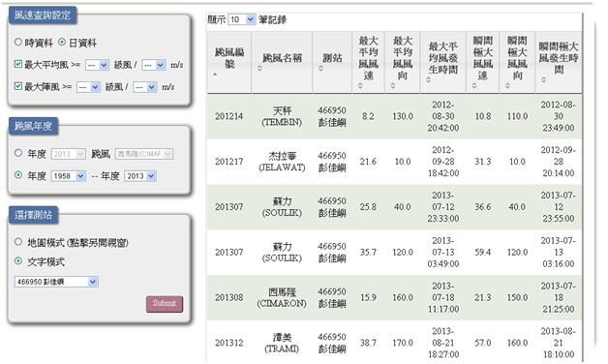Sort by 颱風名稱 column header

pyautogui.click(x=282, y=62)
